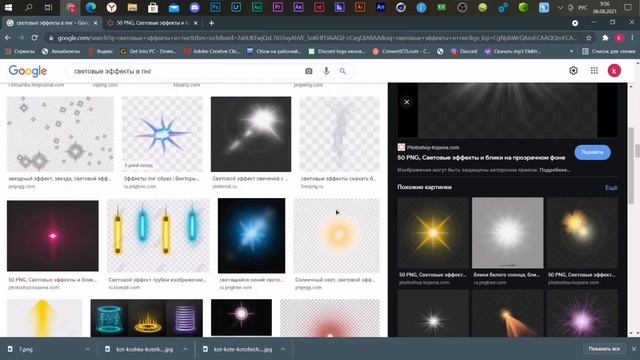640x360 pixels.
Task: Open the reading list in bookmarks bar
Action: point(609,51)
